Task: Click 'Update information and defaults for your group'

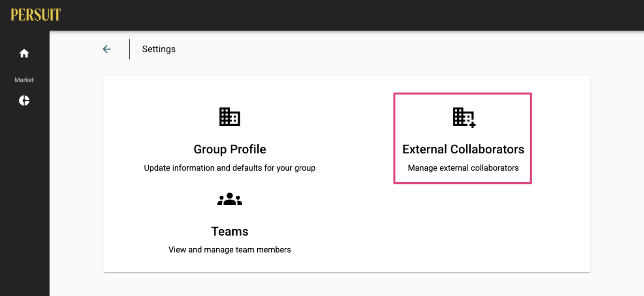Action: click(x=230, y=168)
